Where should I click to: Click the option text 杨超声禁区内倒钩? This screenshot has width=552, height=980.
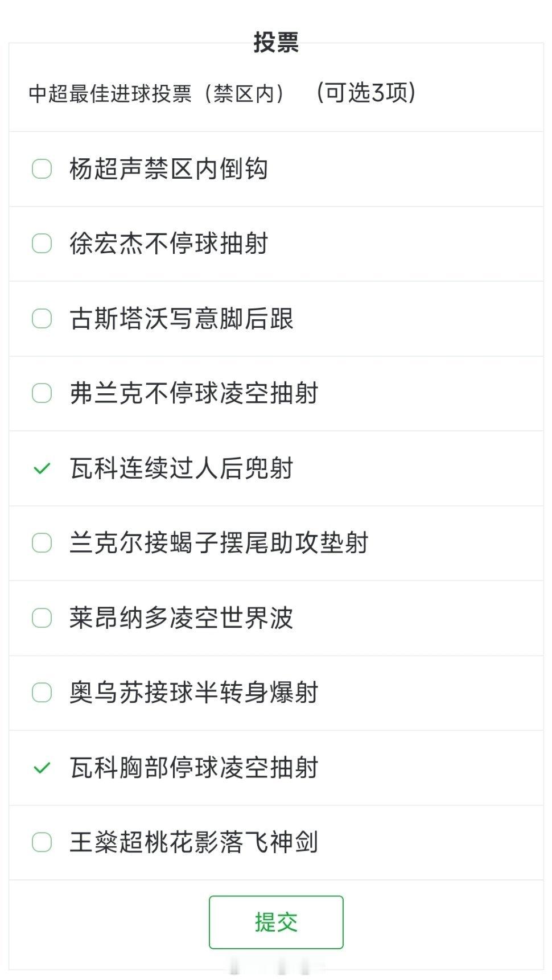[x=168, y=169]
